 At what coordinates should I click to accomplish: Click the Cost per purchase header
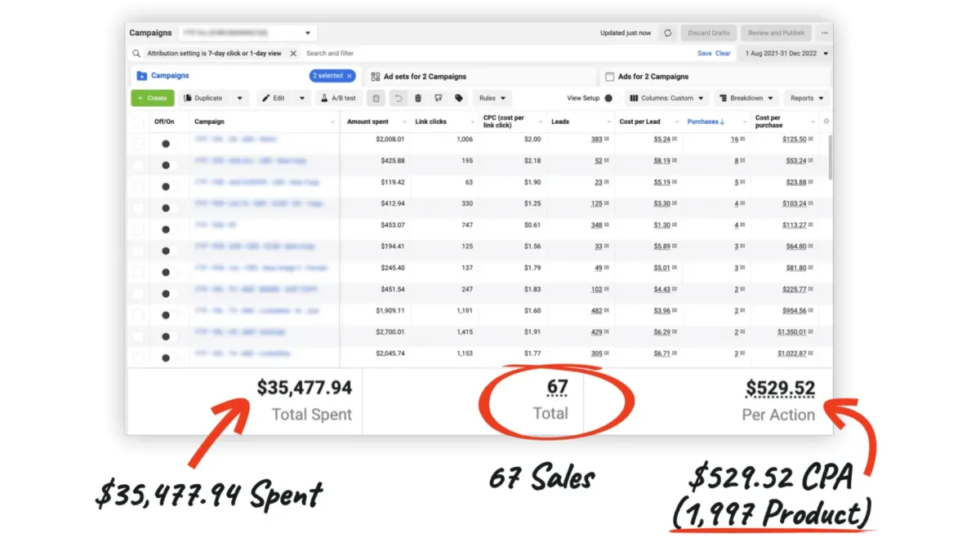point(769,122)
